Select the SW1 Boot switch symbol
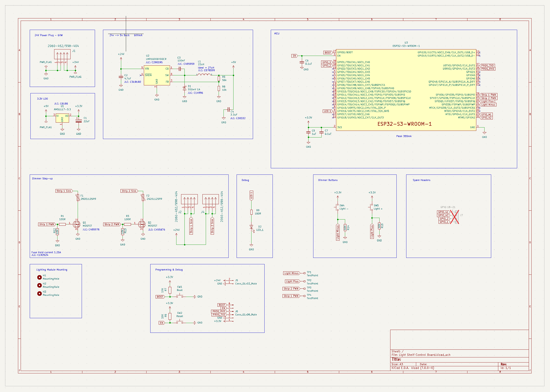This screenshot has width=550, height=392. [x=180, y=296]
